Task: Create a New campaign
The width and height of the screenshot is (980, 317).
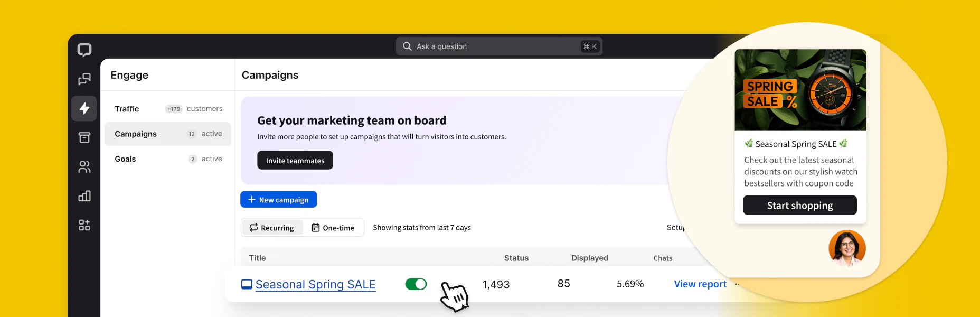Action: [278, 199]
